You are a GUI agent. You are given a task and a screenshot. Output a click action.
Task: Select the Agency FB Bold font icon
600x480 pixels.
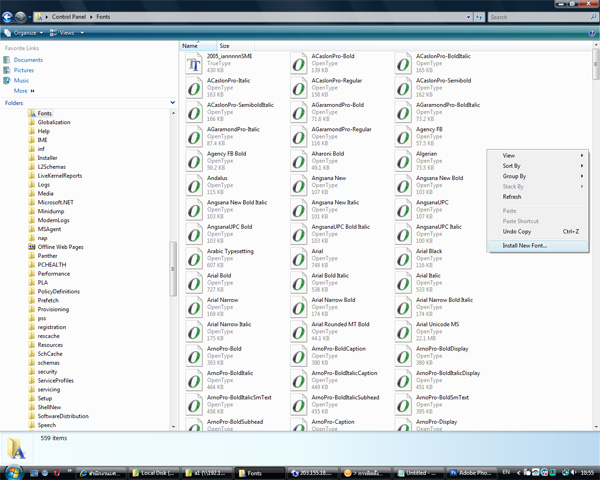pos(194,161)
